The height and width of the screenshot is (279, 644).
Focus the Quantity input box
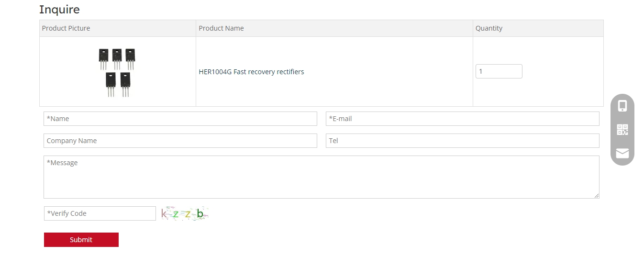tap(499, 71)
